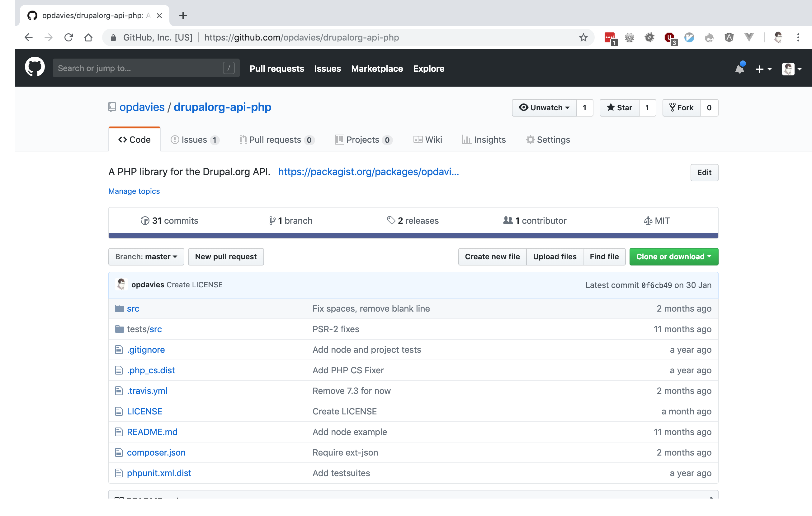Toggle Unwatch for repository notifications

(544, 107)
